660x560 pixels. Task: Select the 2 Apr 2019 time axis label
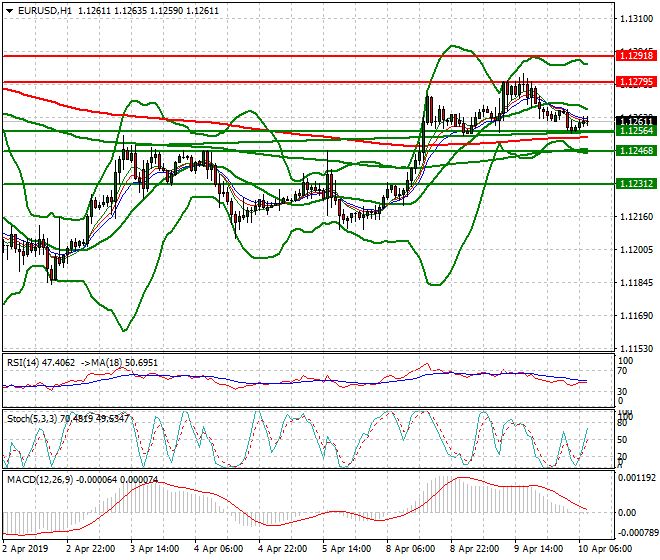[25, 549]
